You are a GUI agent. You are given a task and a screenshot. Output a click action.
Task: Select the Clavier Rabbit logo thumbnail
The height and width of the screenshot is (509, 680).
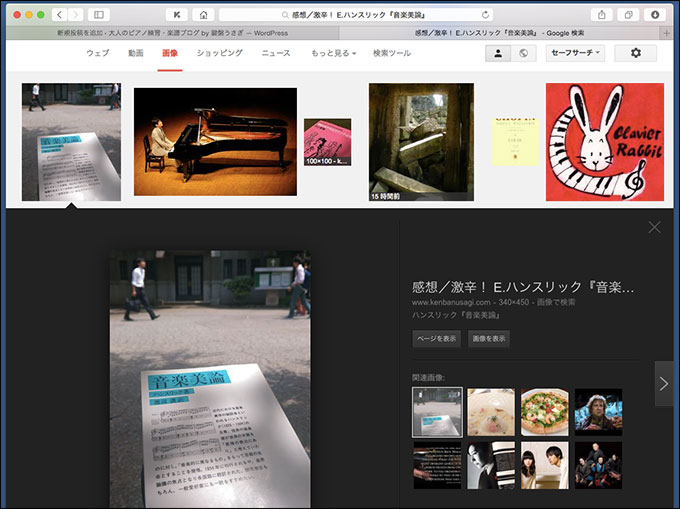605,142
